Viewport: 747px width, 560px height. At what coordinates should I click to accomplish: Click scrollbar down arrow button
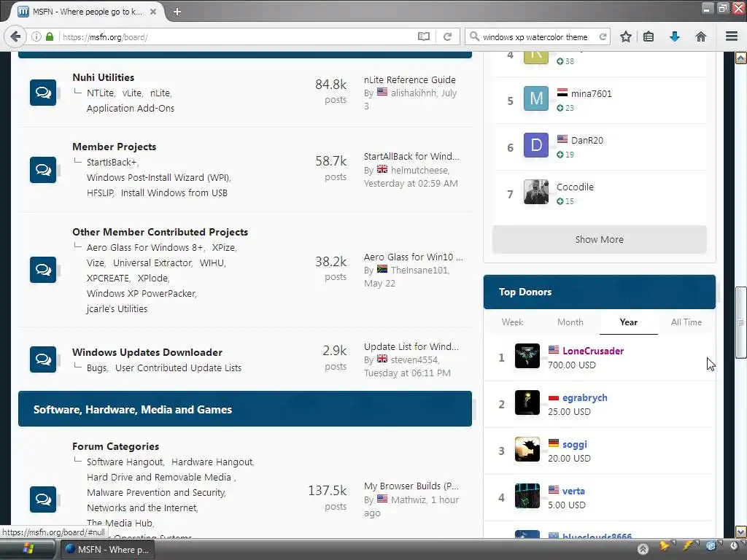[741, 532]
